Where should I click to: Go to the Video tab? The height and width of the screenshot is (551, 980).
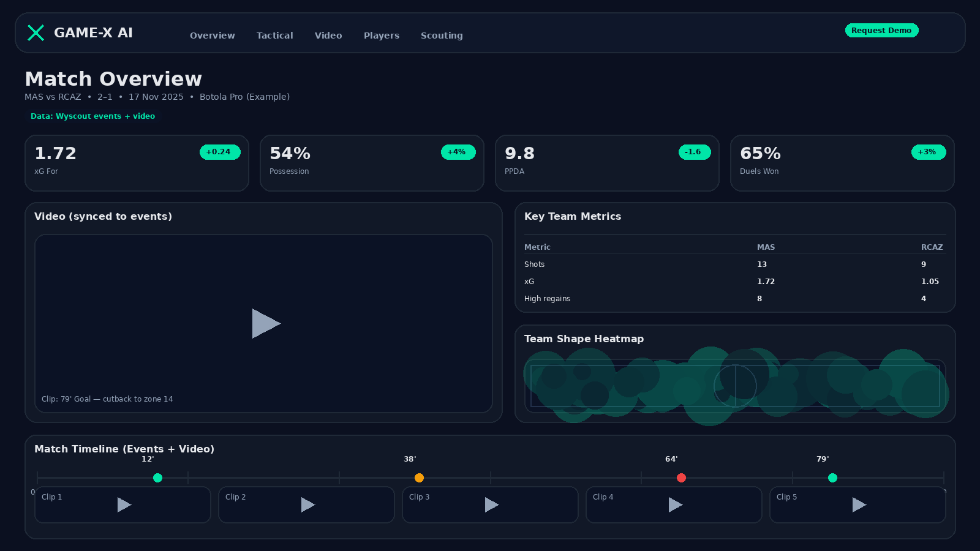328,36
